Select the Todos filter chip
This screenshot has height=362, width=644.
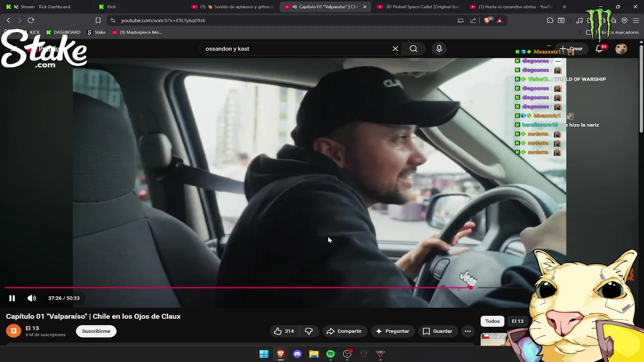493,321
